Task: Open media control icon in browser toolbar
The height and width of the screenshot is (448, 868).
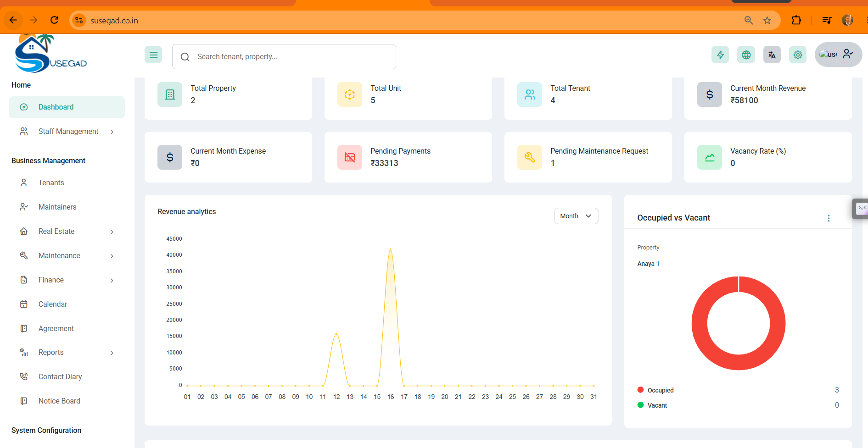Action: 827,20
